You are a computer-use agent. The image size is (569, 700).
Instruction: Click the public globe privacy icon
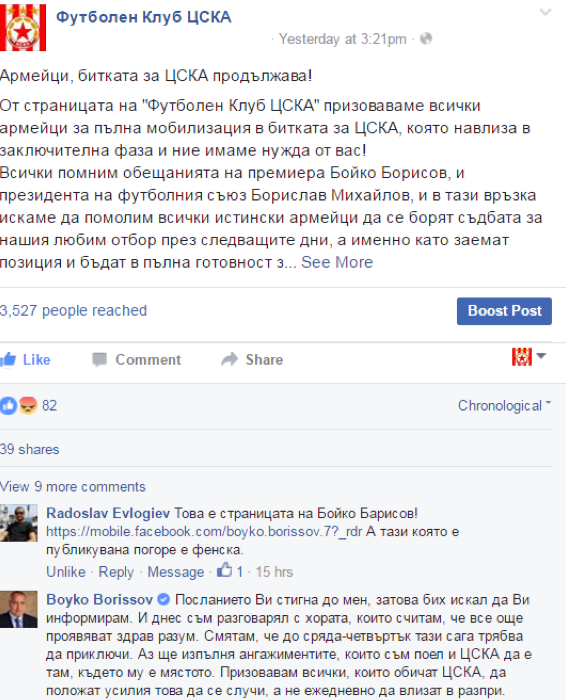(426, 39)
